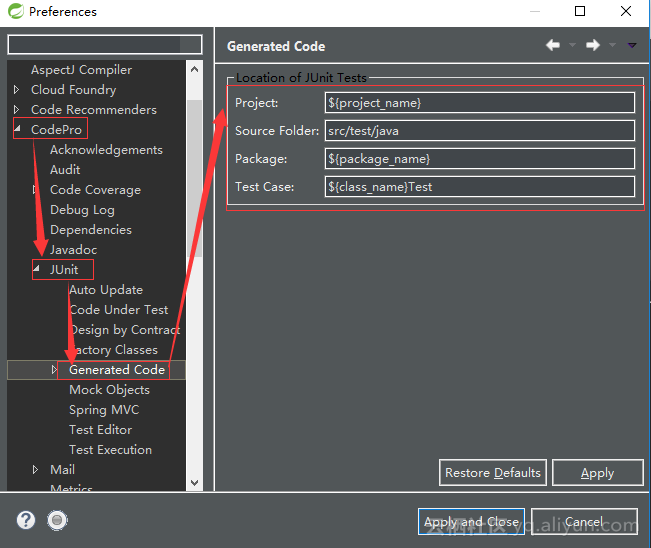Select Generated Code tree item
Image resolution: width=651 pixels, height=548 pixels.
point(117,369)
